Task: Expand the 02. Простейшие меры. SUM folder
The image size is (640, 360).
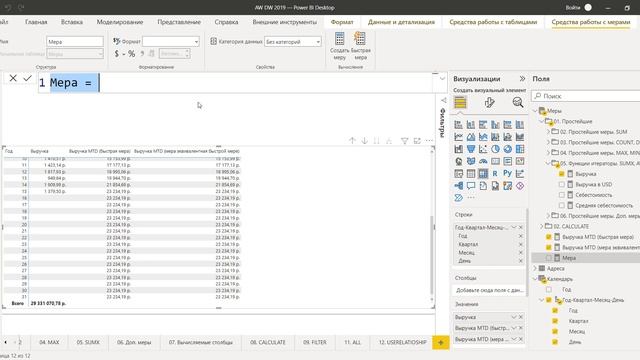Action: [548, 132]
